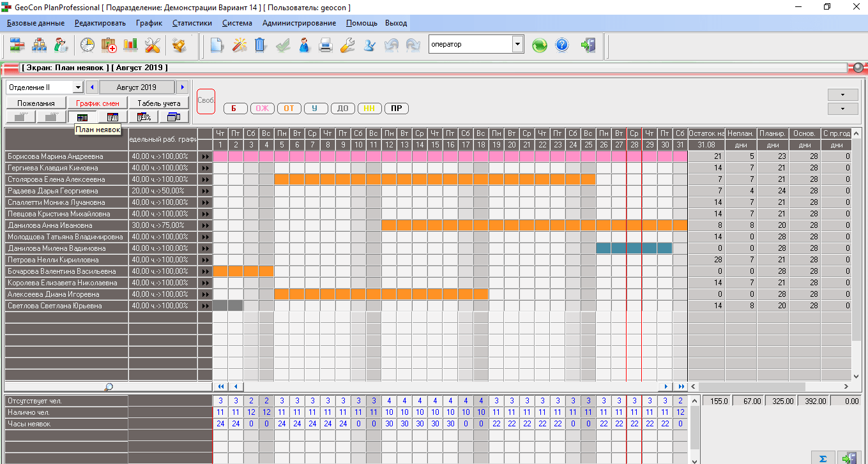Select the red-outlined 'Своб.' button

[206, 101]
